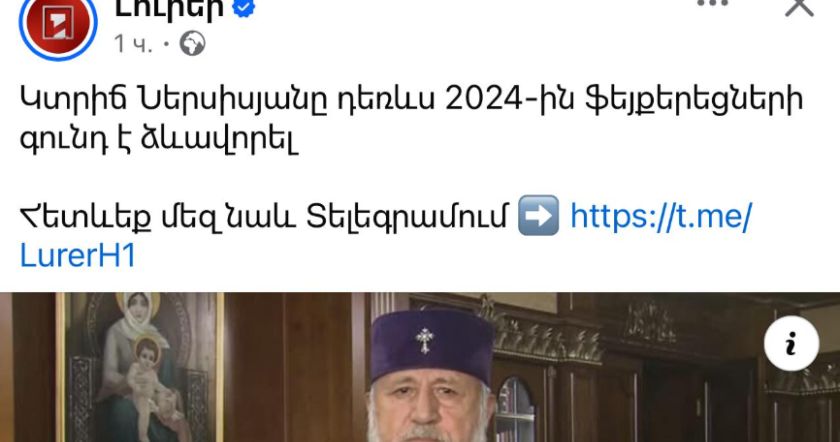The height and width of the screenshot is (442, 840).
Task: Click the LurerH1 link text
Action: [x=78, y=255]
